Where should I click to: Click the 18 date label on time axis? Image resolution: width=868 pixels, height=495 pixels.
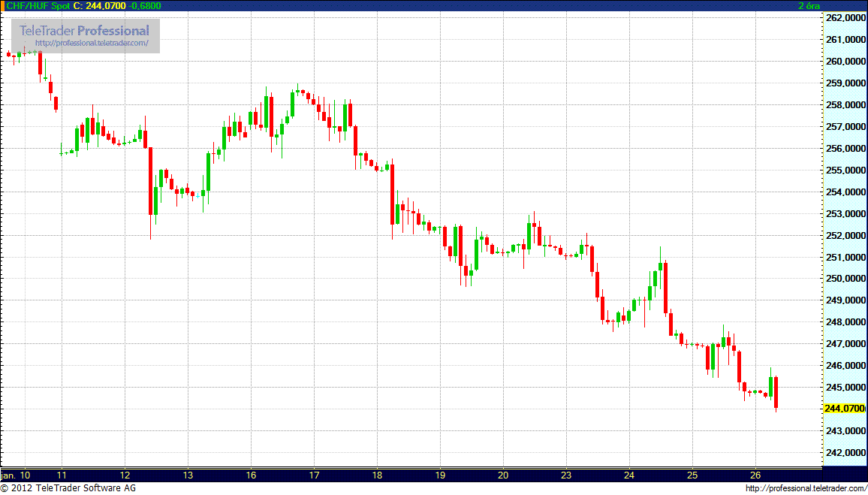point(377,475)
